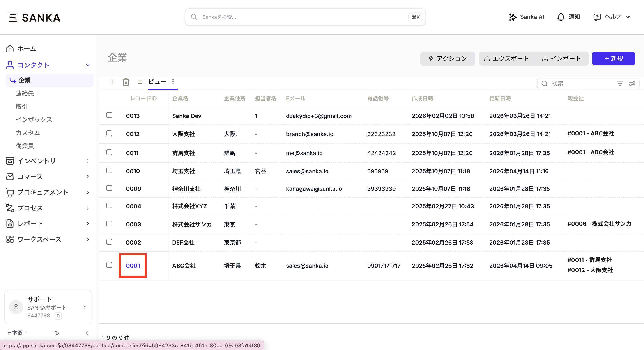Toggle dark mode moon icon
This screenshot has height=350, width=644.
click(57, 333)
